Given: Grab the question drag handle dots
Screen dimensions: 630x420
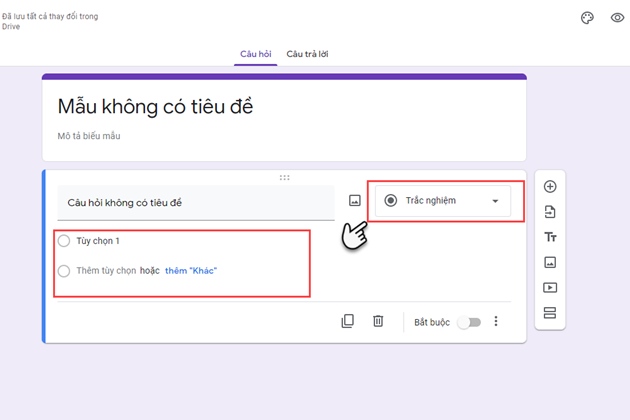Looking at the screenshot, I should tap(284, 178).
